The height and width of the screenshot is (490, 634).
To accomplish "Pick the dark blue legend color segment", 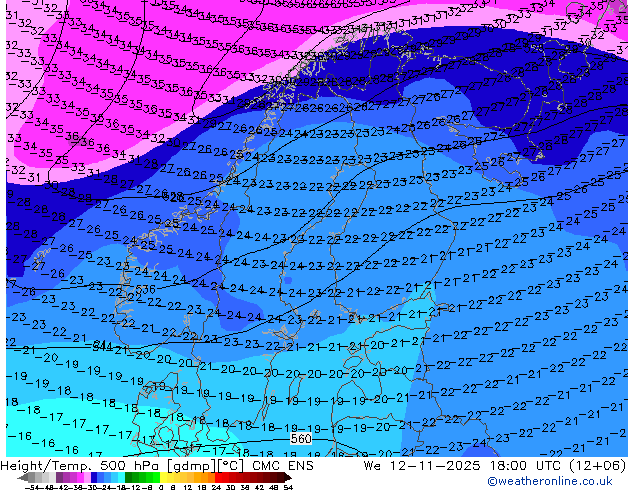I will point(94,477).
